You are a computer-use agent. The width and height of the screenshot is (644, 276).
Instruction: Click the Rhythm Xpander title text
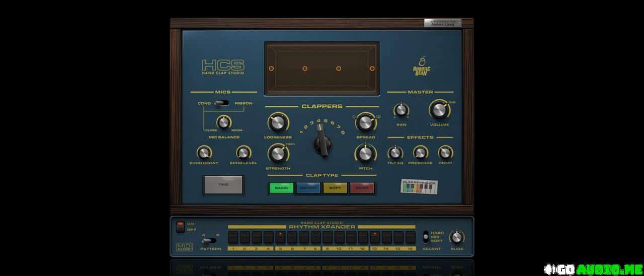click(321, 227)
